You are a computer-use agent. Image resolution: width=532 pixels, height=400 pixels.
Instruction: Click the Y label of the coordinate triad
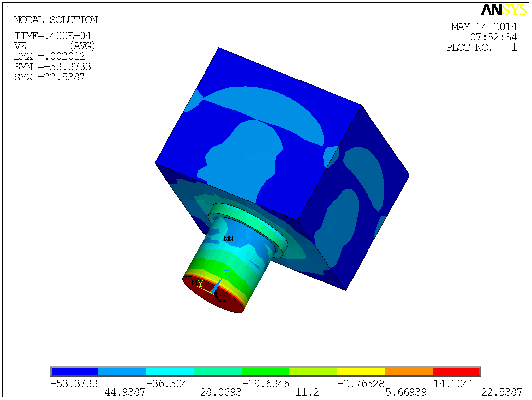point(200,284)
